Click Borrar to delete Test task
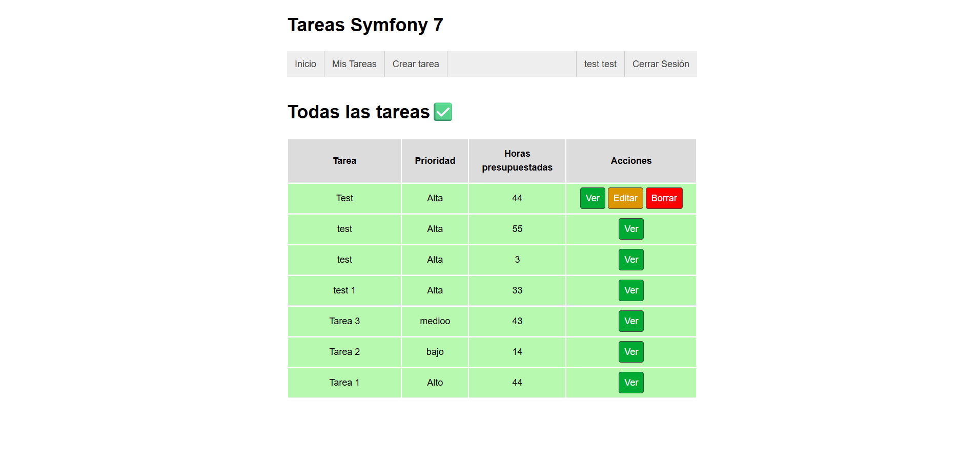This screenshot has width=980, height=464. (x=664, y=198)
